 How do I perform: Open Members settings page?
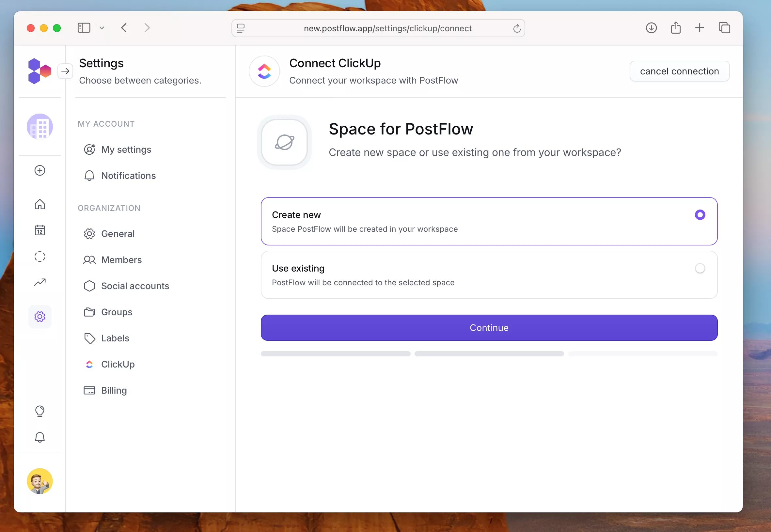coord(113,260)
